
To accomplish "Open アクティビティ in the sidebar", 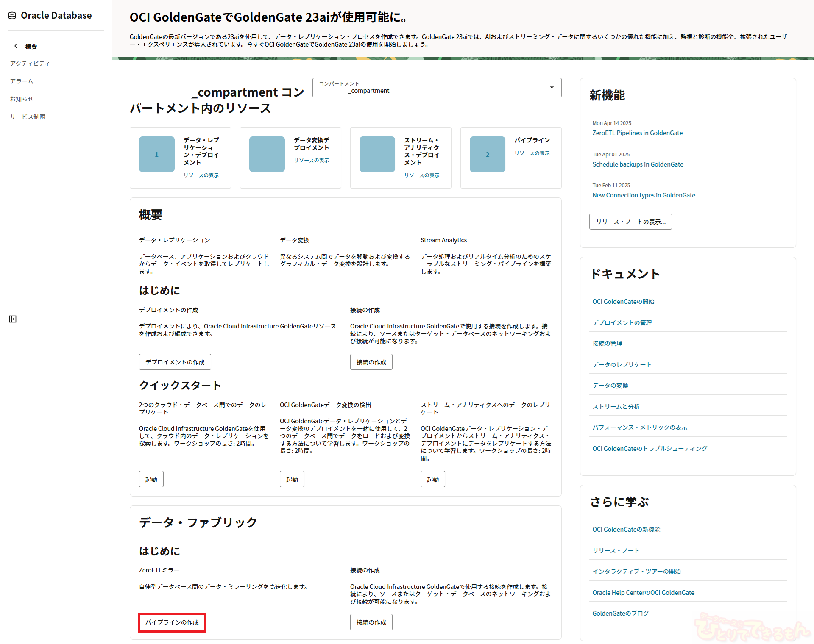I will coord(30,64).
